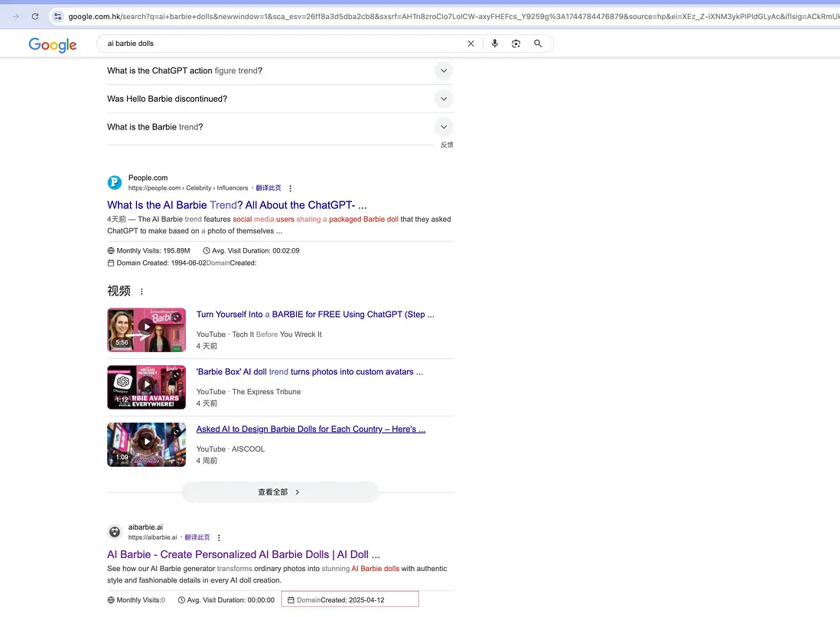Viewport: 840px width, 617px height.
Task: Click 查看全部 to view all videos
Action: pyautogui.click(x=280, y=492)
